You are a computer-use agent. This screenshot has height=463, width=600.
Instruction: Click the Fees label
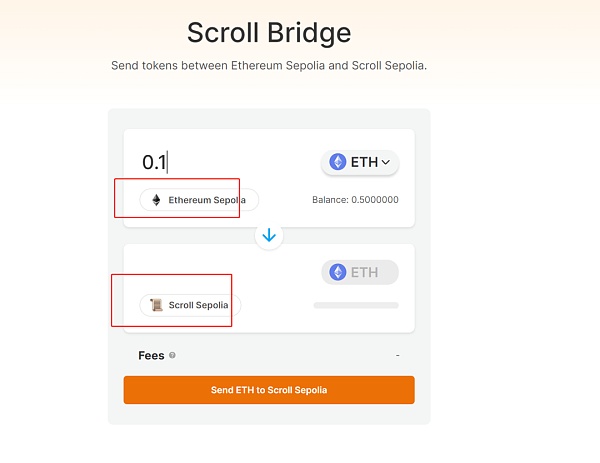click(151, 355)
